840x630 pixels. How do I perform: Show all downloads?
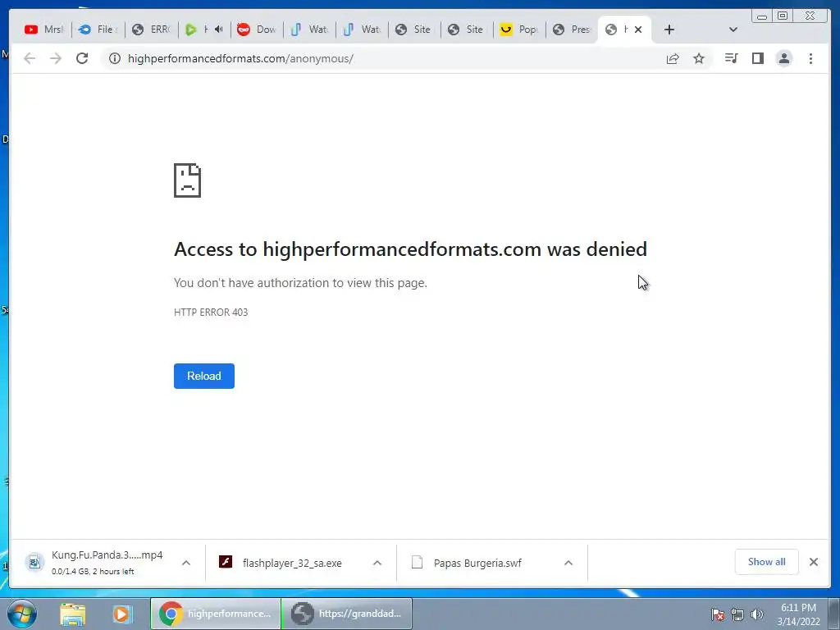(x=767, y=561)
